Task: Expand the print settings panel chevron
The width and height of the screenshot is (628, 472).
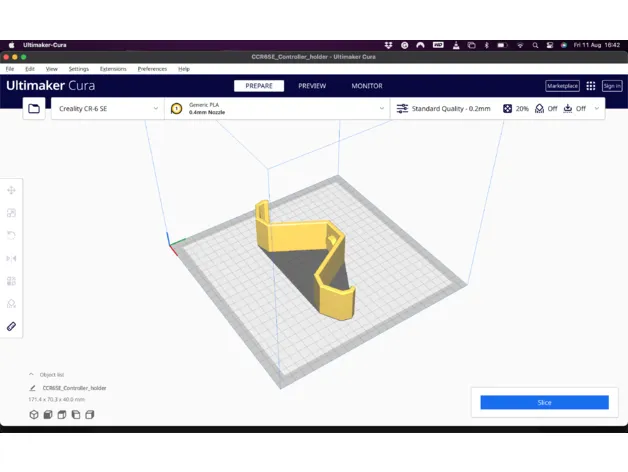Action: [x=597, y=109]
